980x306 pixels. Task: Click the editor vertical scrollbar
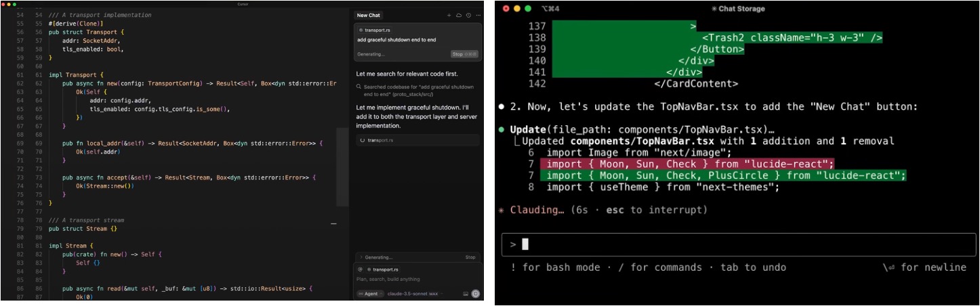343,166
